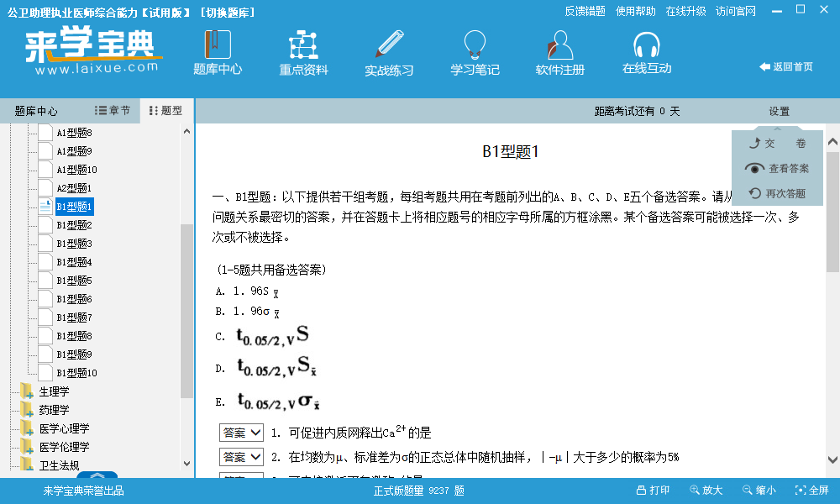Viewport: 840px width, 504px height.
Task: Click content area scrollbar thumb
Action: [x=832, y=212]
